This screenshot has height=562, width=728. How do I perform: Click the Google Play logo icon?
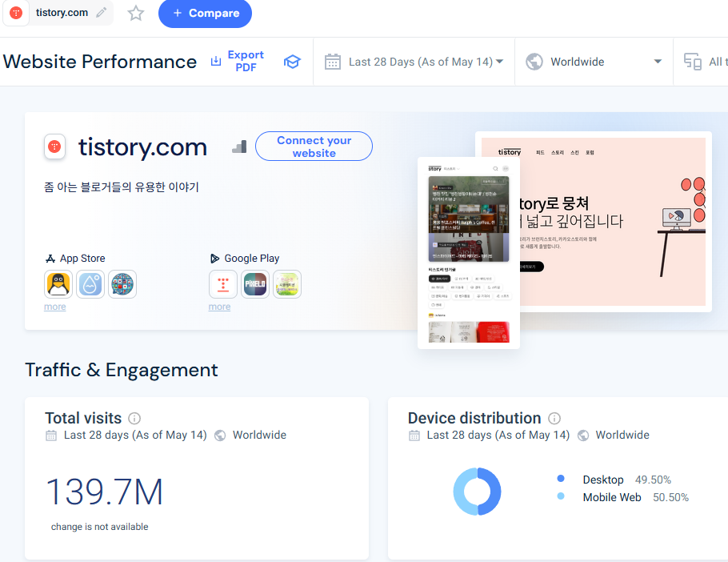coord(214,259)
